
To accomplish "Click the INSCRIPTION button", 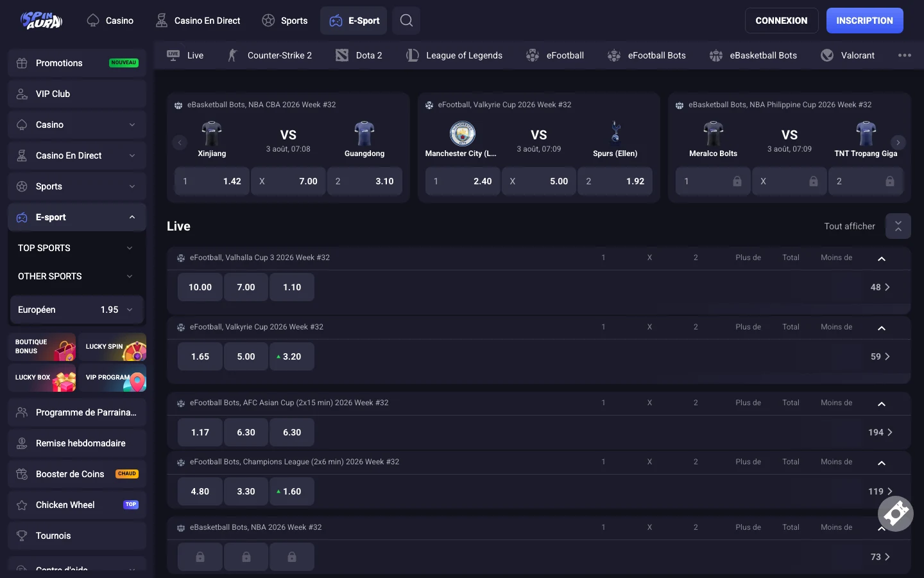I will point(865,21).
